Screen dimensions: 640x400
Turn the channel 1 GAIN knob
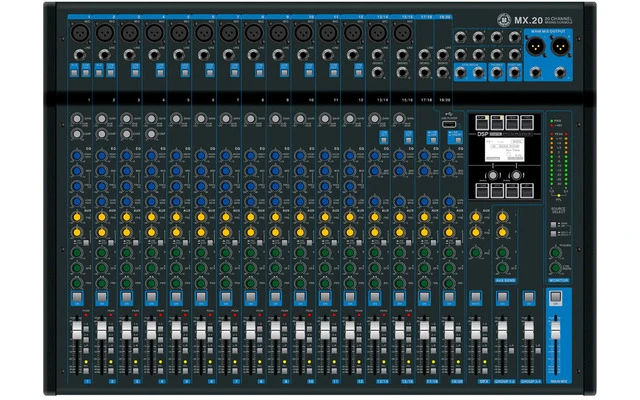[76, 119]
